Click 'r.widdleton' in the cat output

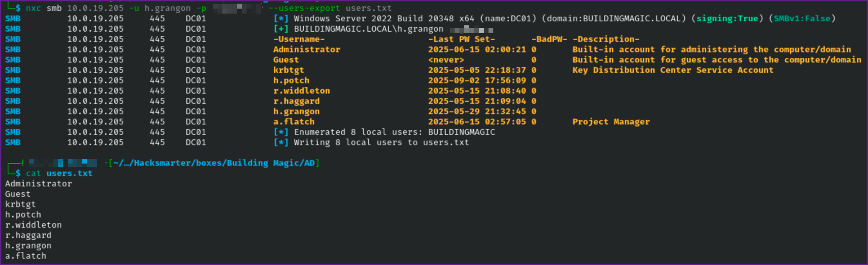(x=33, y=225)
